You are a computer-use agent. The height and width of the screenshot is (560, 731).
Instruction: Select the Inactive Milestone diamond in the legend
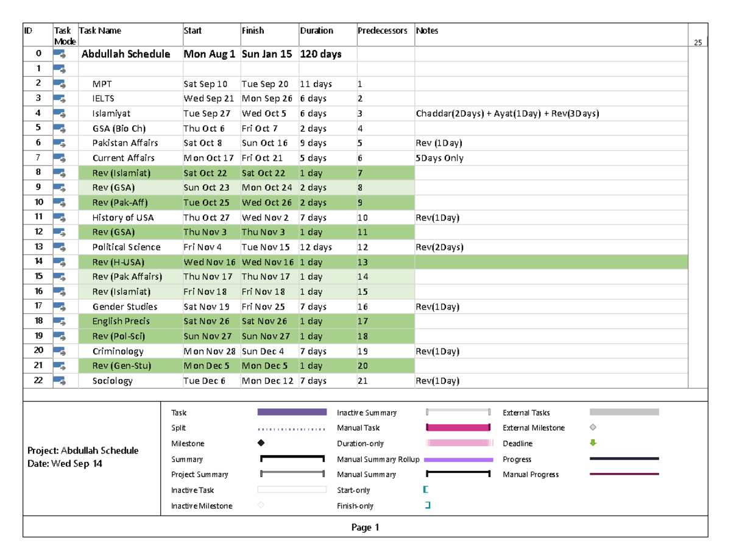coord(262,505)
